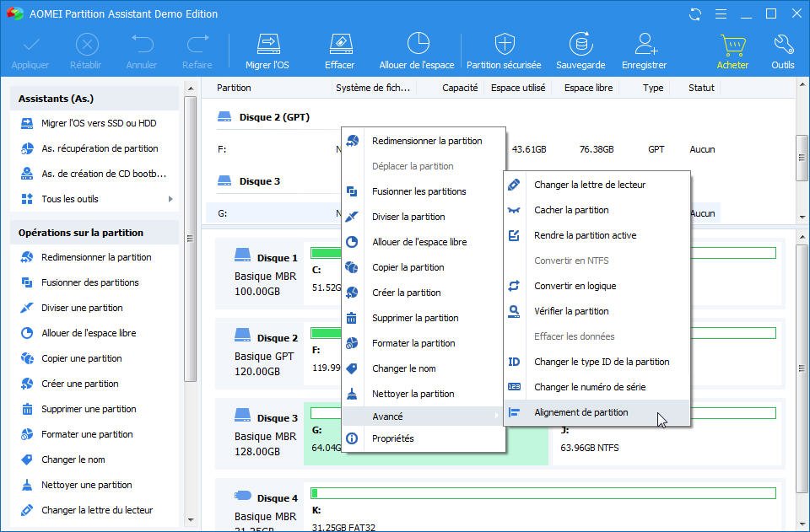Open Migrer l'OS vers SSD ou HDD wizard
Viewport: 810px width, 532px height.
tap(94, 123)
